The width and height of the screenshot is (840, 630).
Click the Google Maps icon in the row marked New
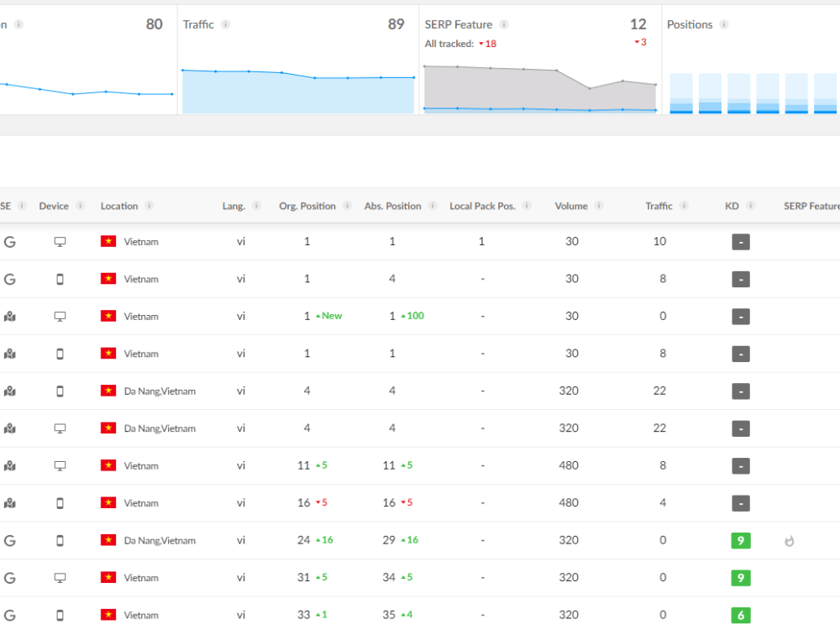coord(9,317)
